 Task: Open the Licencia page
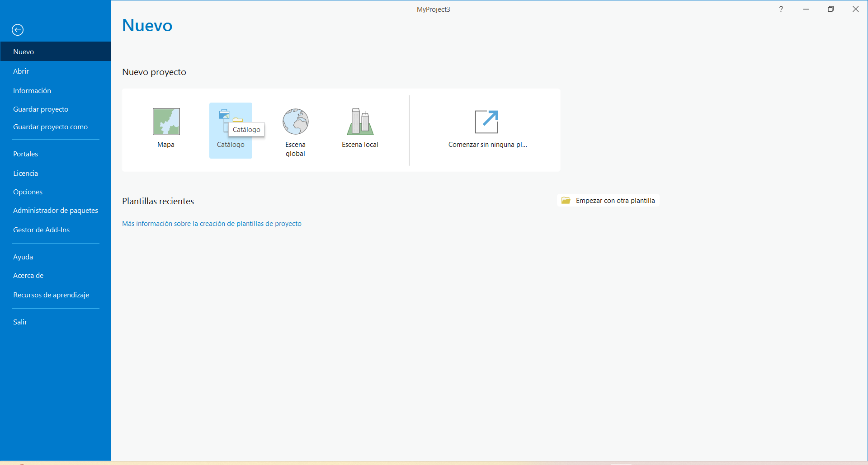point(25,173)
